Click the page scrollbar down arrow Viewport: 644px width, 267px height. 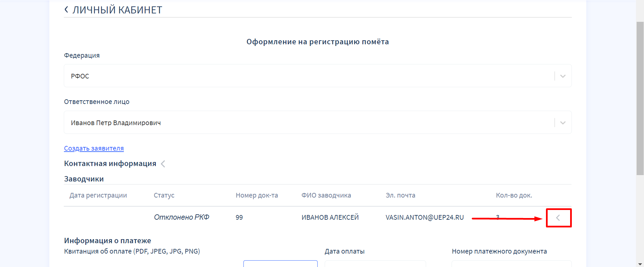pos(640,264)
